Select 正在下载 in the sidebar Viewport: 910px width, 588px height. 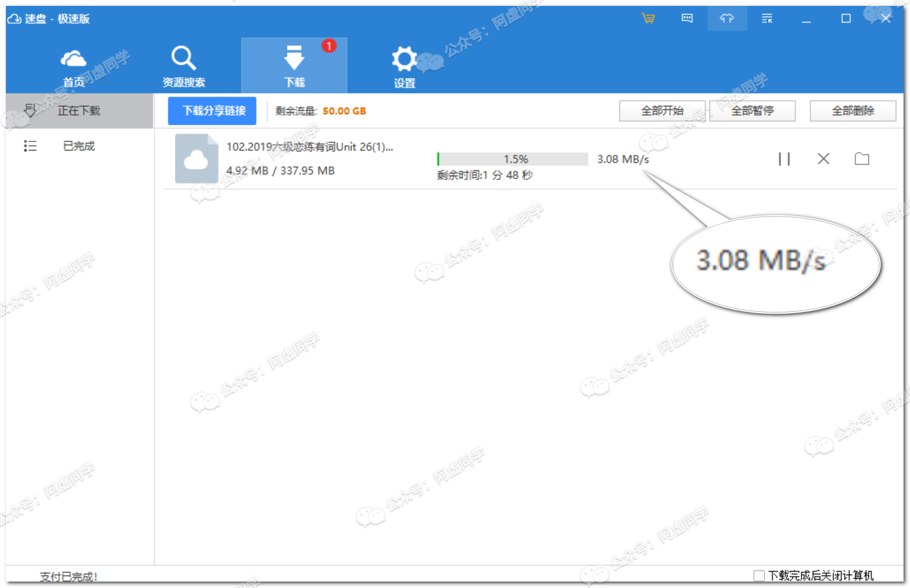pyautogui.click(x=79, y=111)
